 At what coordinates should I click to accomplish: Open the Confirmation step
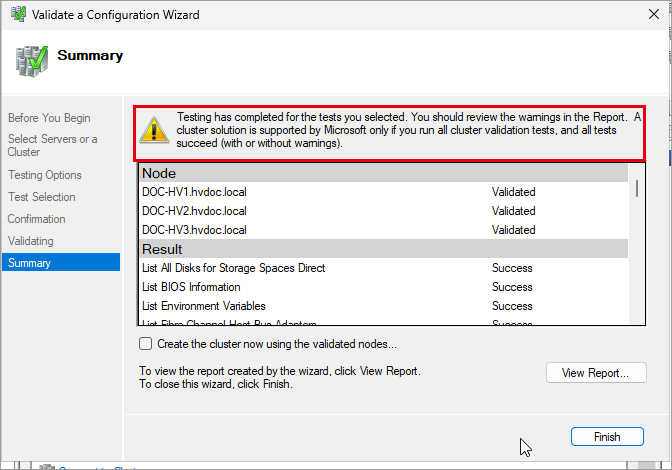[36, 219]
